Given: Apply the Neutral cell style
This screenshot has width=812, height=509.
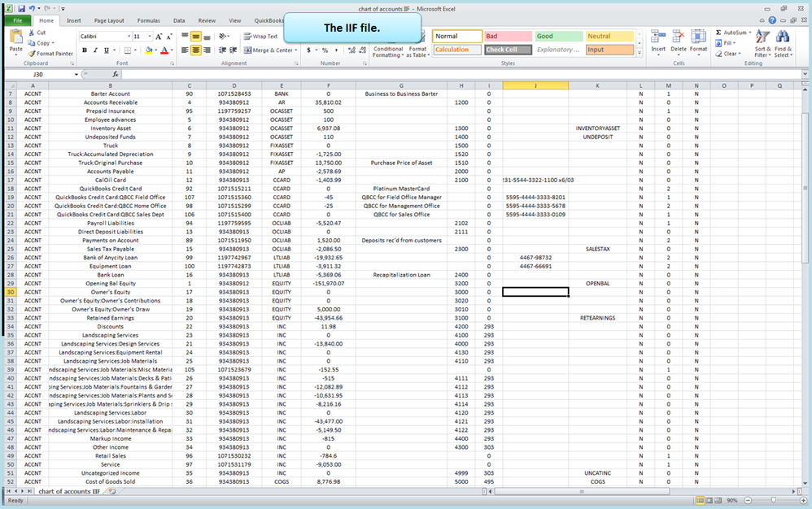Looking at the screenshot, I should pos(609,37).
